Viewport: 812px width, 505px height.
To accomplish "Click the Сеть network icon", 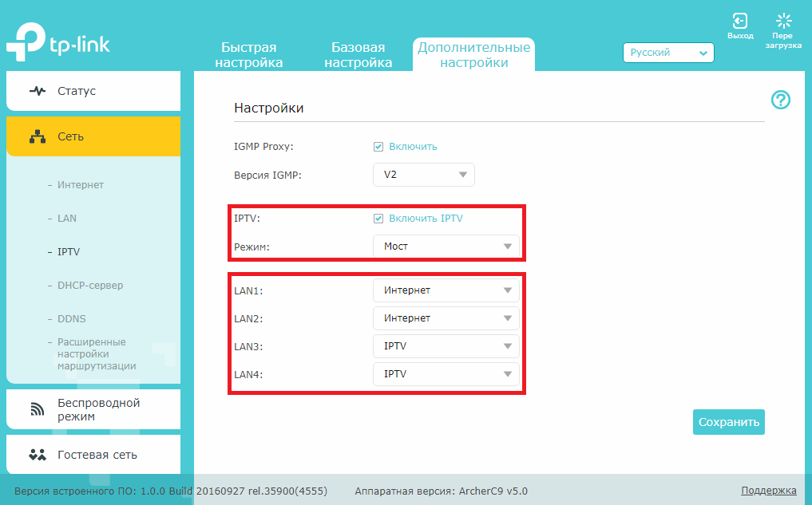I will [x=38, y=136].
